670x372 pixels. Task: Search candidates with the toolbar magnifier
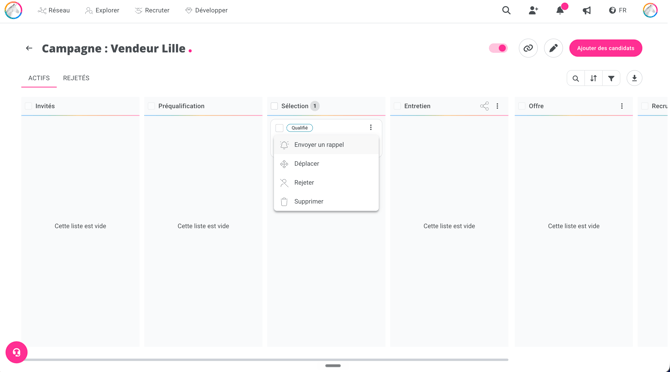click(576, 79)
